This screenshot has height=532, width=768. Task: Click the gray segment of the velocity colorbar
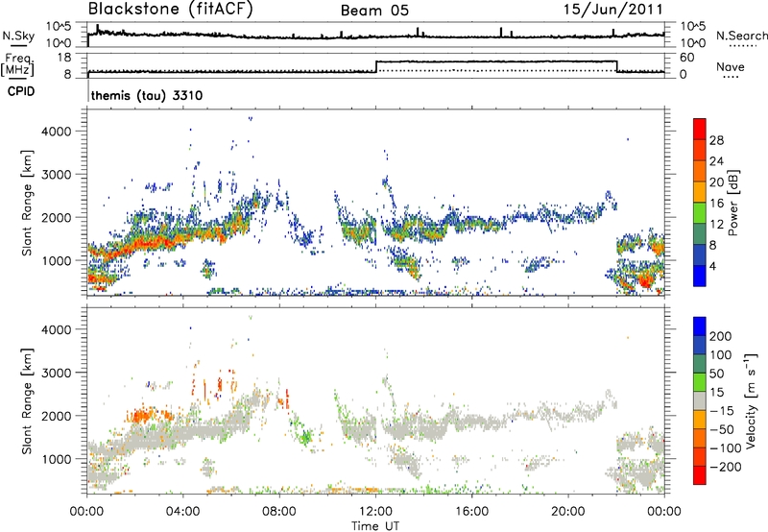pyautogui.click(x=700, y=400)
